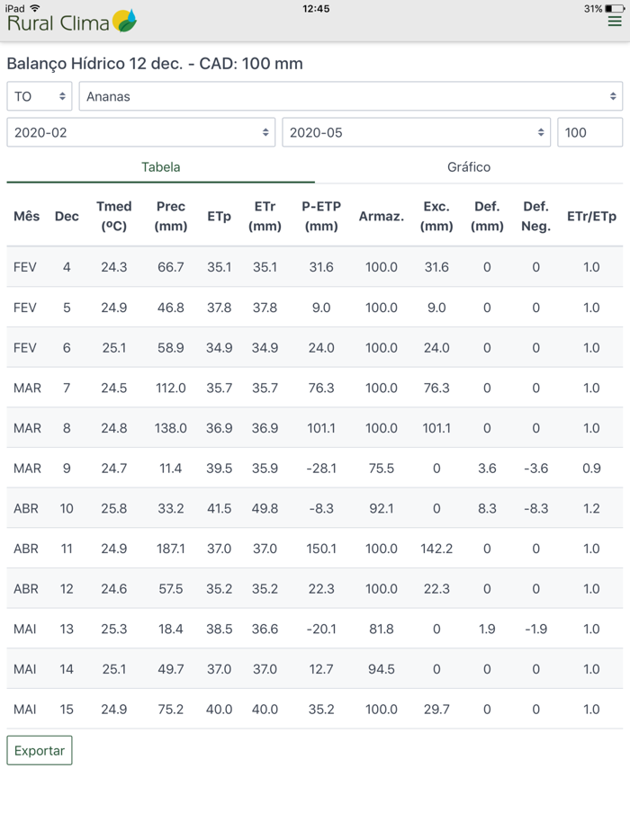Tap the 12:45 clock in status bar

click(x=316, y=8)
